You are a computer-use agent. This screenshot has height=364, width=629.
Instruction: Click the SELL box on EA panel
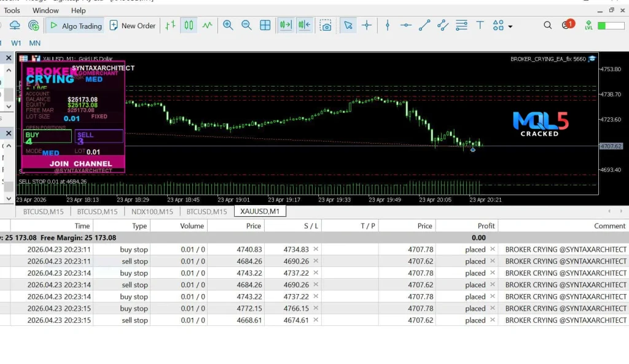click(x=99, y=136)
